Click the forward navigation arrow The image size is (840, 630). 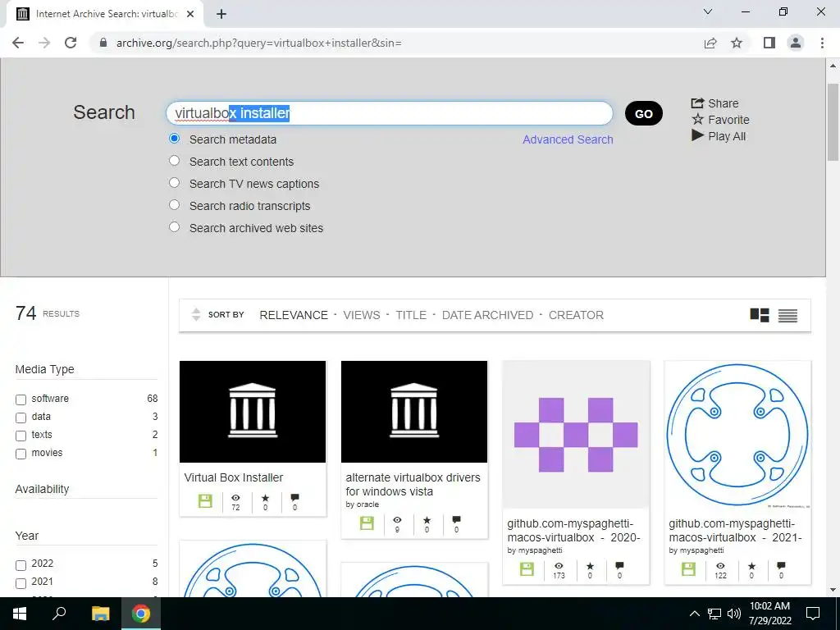pos(44,43)
